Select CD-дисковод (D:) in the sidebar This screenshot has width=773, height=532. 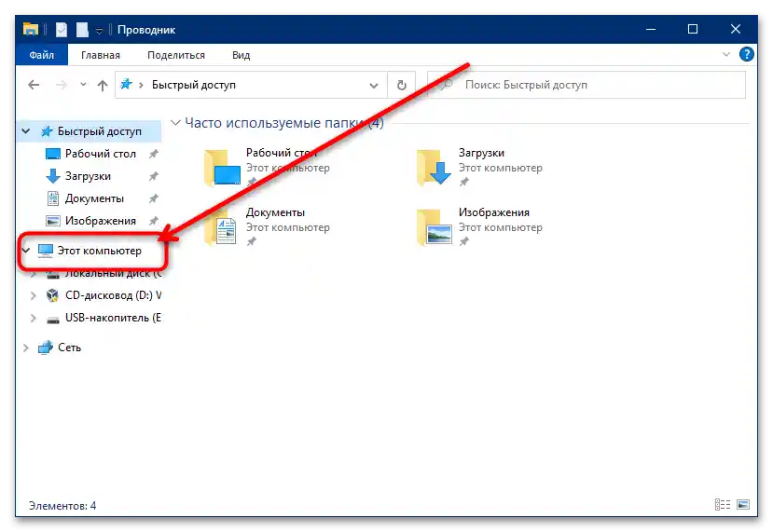point(113,295)
